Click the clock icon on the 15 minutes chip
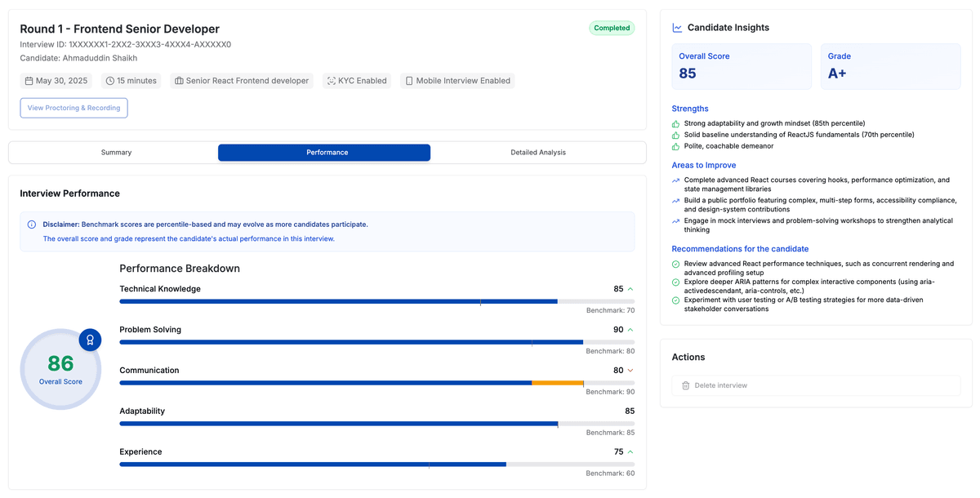Viewport: 980px width, 498px height. tap(107, 80)
